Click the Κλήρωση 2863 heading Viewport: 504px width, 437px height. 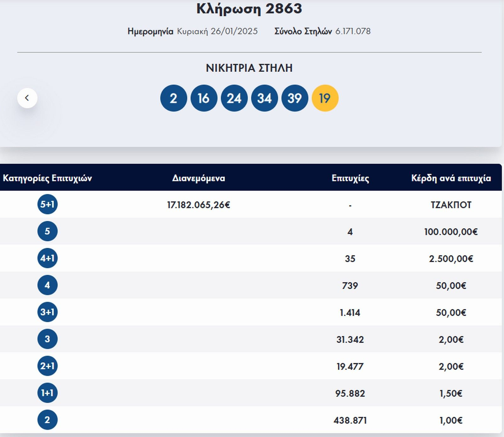[x=249, y=9]
